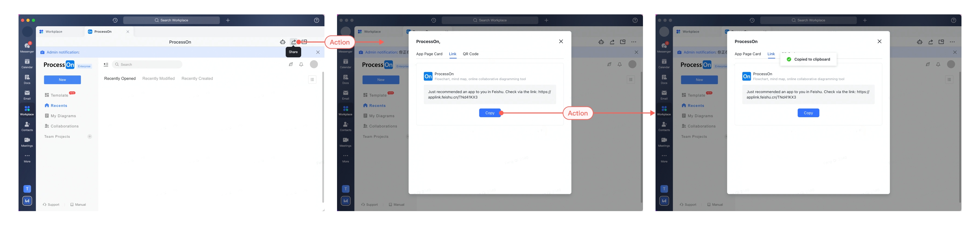Screen dimensions: 980x229
Task: Click Copy in the middle screenshot's dialog
Action: pyautogui.click(x=490, y=113)
